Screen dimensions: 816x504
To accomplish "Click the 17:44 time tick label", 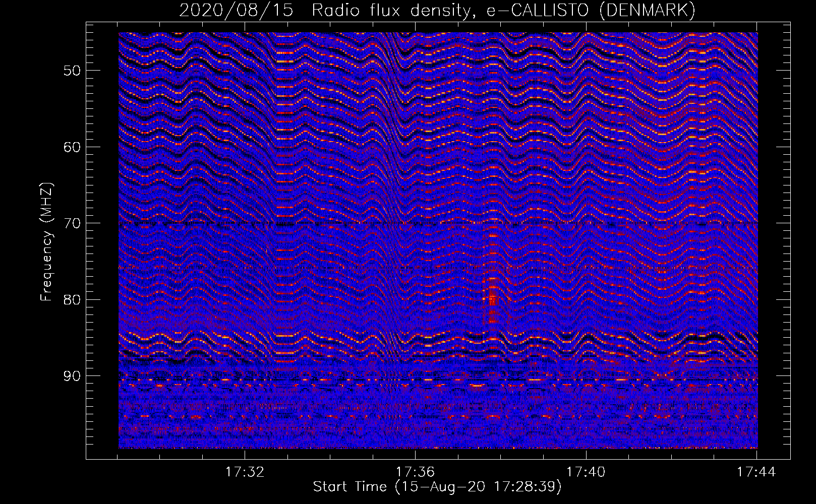I will [756, 472].
